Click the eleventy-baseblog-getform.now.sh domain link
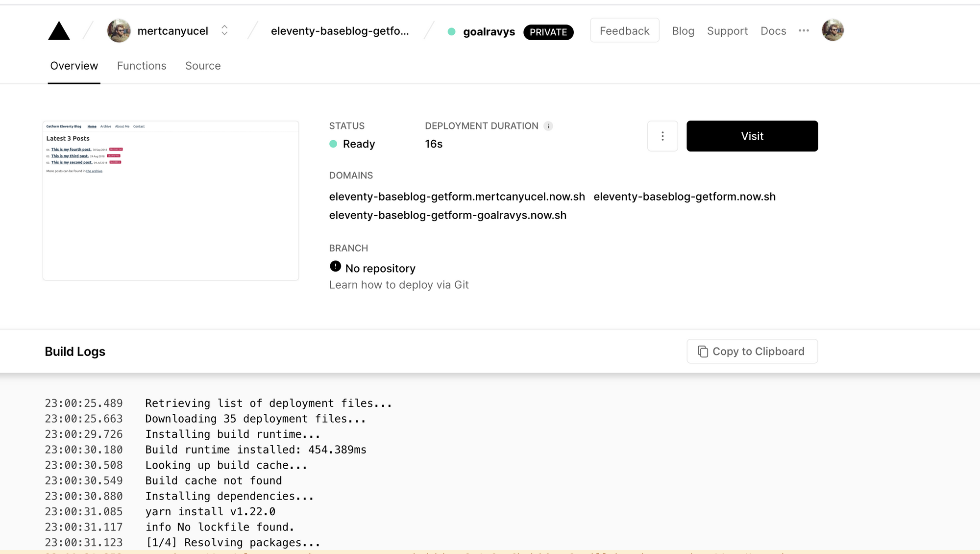 click(x=685, y=197)
